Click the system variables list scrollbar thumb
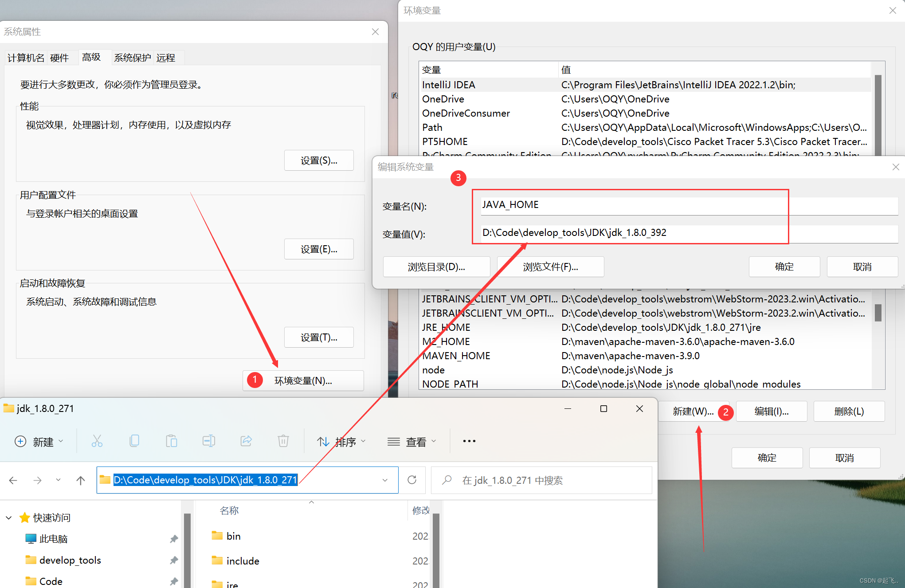This screenshot has width=905, height=588. pos(878,313)
